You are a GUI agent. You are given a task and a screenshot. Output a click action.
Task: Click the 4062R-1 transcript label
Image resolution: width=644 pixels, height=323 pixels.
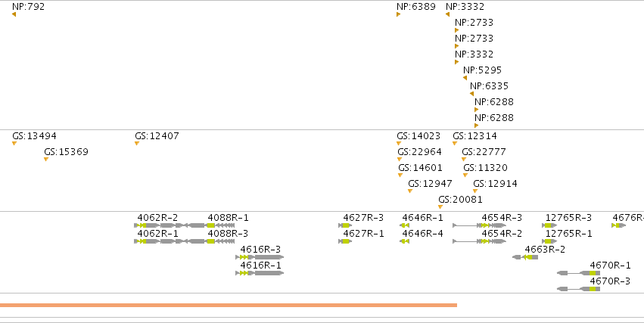point(157,234)
